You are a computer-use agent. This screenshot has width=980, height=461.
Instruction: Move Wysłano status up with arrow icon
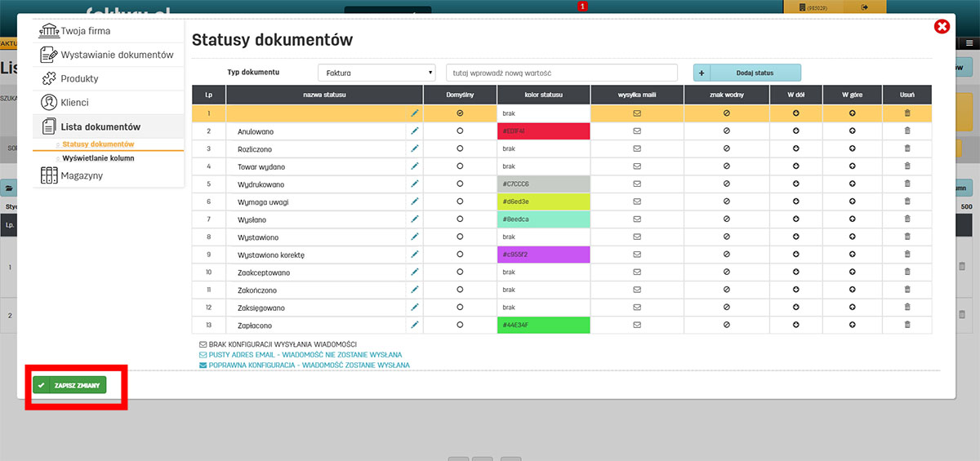pyautogui.click(x=852, y=219)
